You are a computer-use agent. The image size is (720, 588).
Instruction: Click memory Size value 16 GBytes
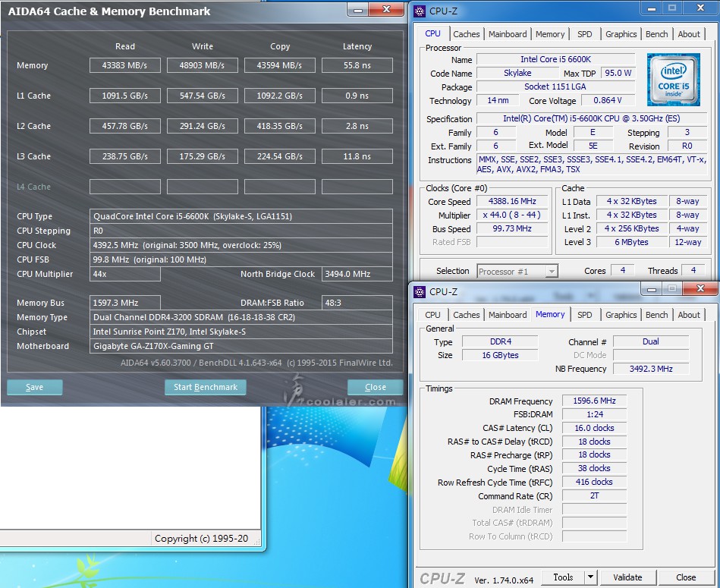coord(500,355)
